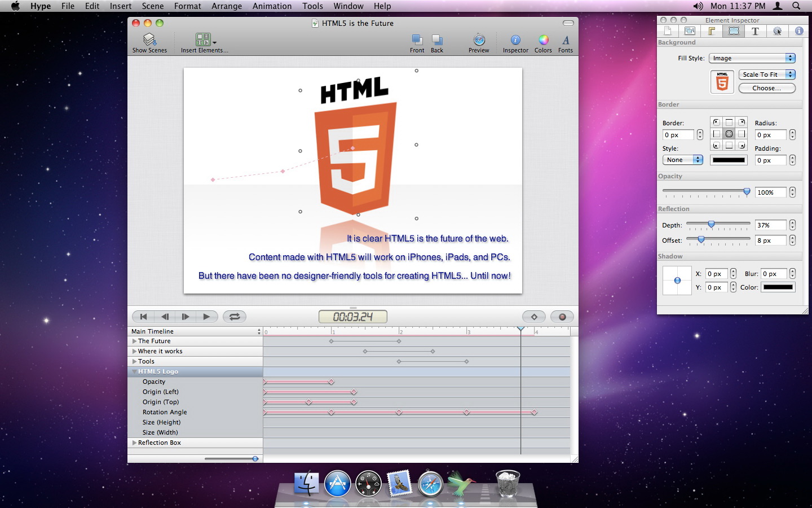Switch to the Typography inspector tab
This screenshot has height=508, width=812.
755,31
